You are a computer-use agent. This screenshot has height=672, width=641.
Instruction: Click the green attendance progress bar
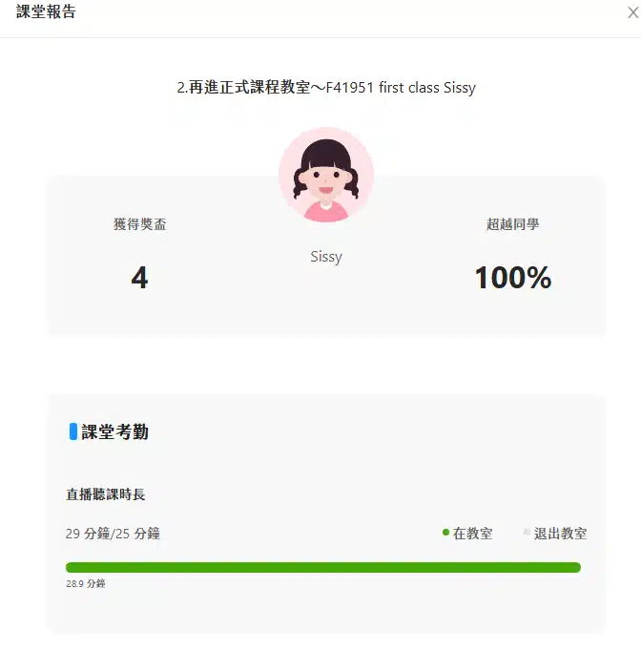coord(322,568)
